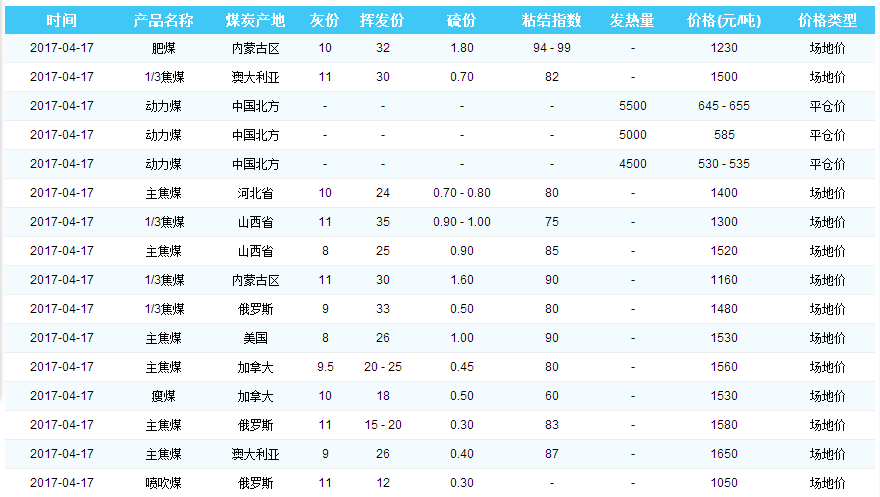
Task: Click the 94 - 99 caking index cell
Action: point(551,48)
